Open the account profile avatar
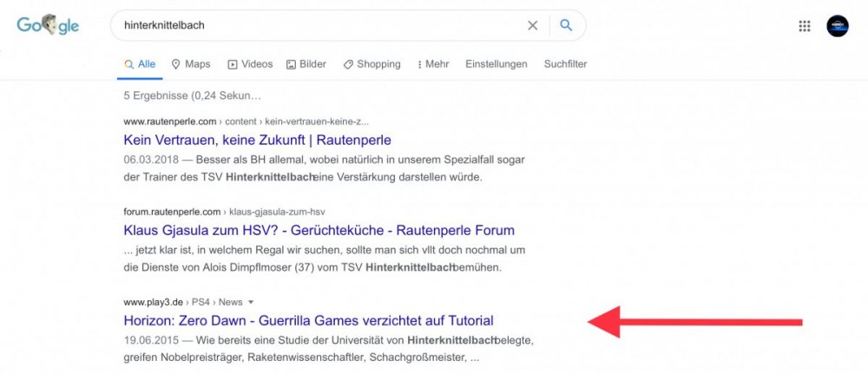This screenshot has height=374, width=868. click(x=838, y=26)
